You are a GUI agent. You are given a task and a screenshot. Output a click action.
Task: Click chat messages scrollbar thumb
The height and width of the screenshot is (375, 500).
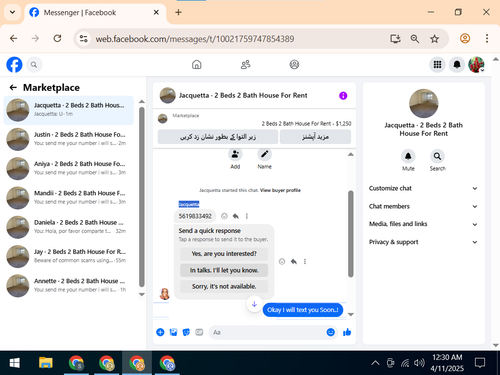351,233
